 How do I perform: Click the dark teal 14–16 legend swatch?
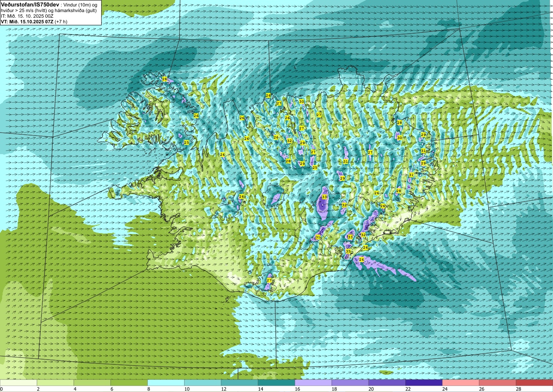tap(276, 383)
